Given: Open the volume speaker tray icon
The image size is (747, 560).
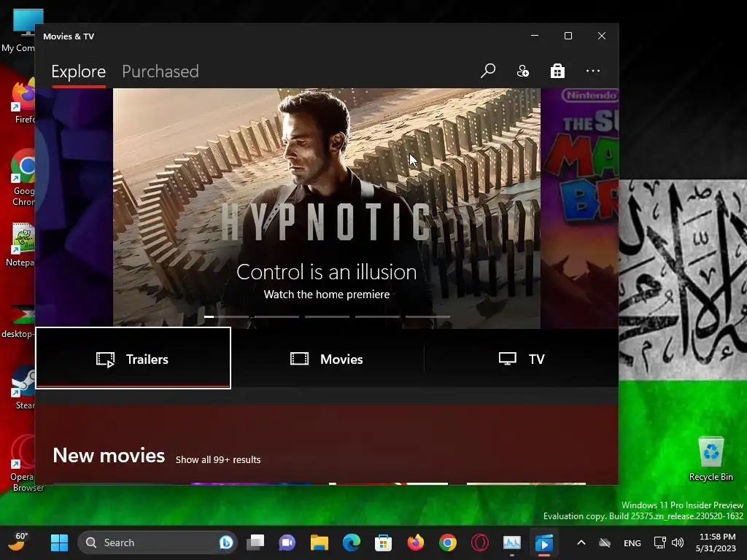Looking at the screenshot, I should pos(677,542).
